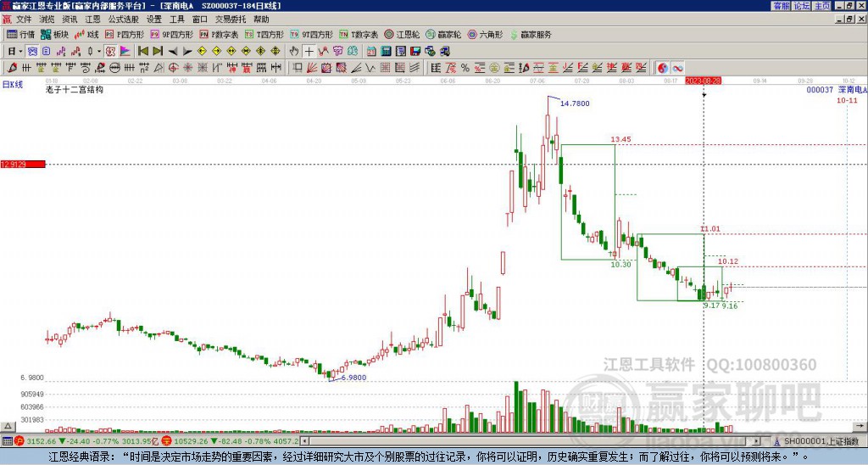The width and height of the screenshot is (868, 465).
Task: Click the black left arrow icon
Action: [x=172, y=51]
